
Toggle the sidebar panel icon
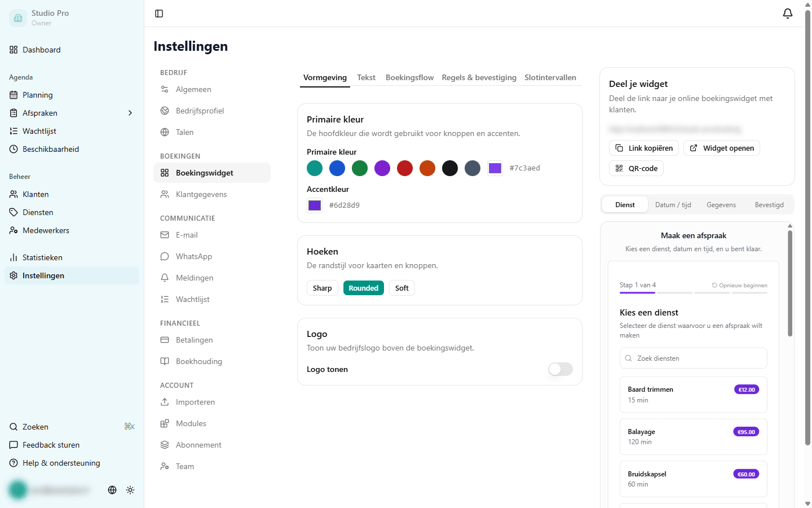[159, 14]
